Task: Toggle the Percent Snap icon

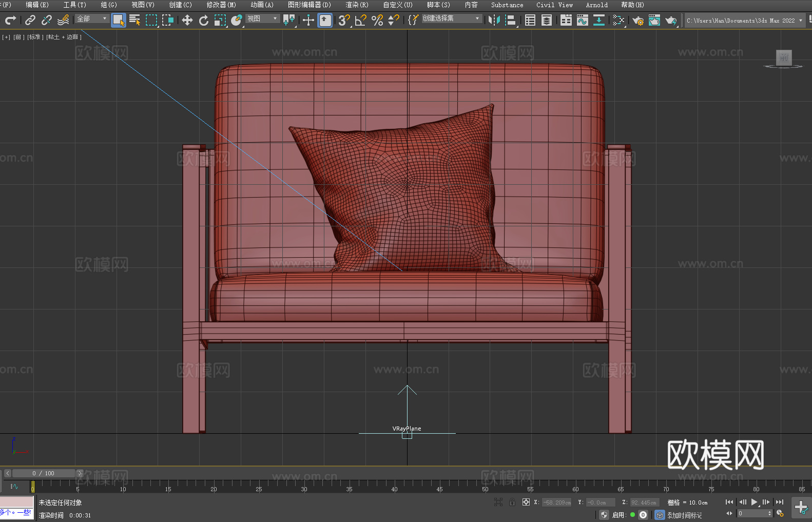Action: pyautogui.click(x=377, y=20)
